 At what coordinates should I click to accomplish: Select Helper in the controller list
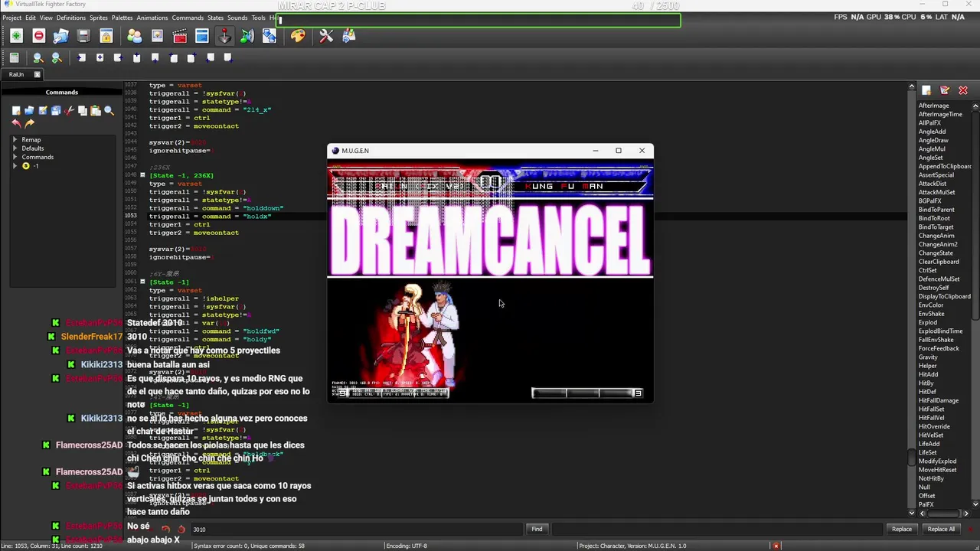927,366
